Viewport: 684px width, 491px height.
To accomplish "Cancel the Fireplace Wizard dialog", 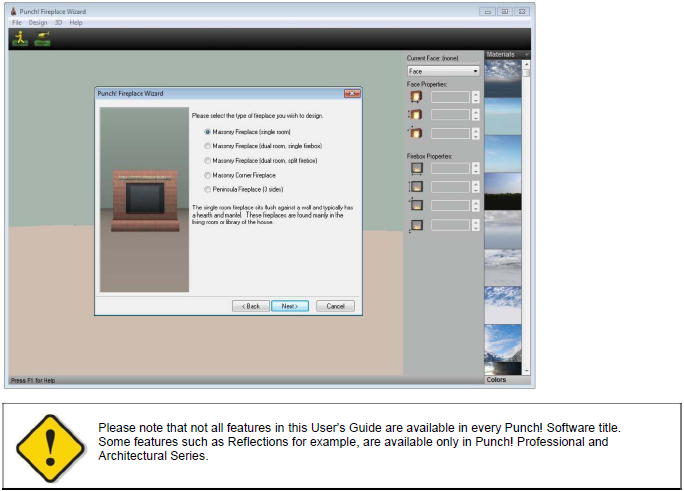I will click(x=335, y=306).
